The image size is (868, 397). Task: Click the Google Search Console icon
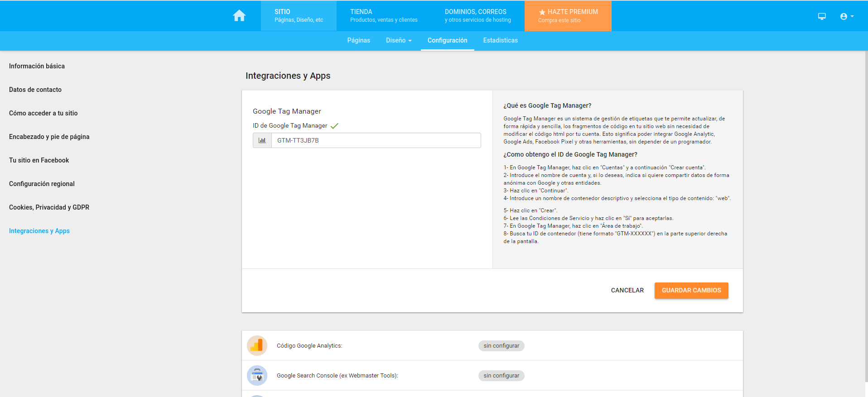coord(257,376)
